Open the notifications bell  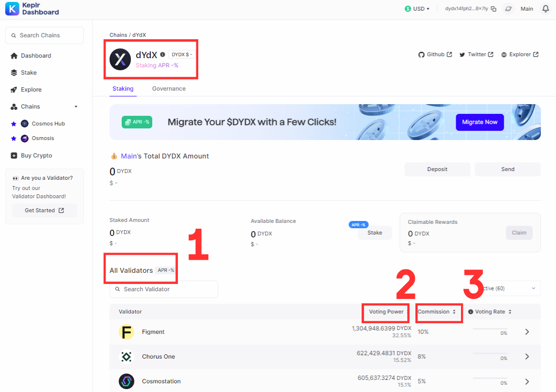(x=545, y=9)
